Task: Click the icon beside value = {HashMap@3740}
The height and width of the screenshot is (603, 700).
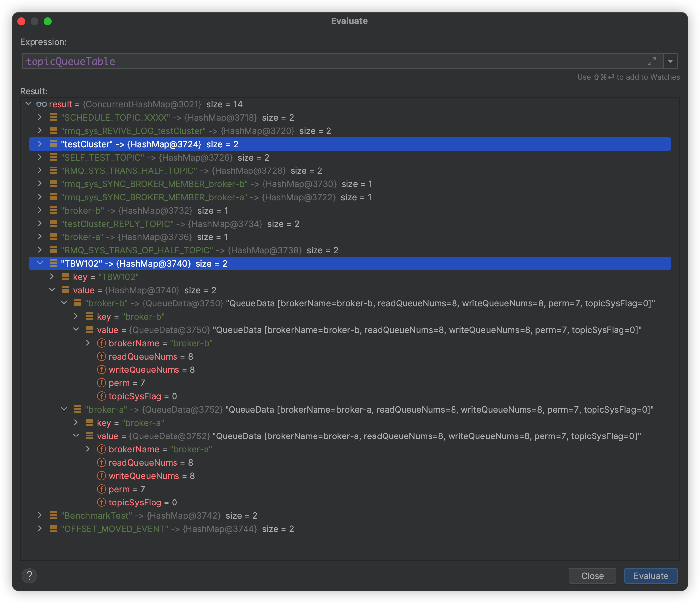Action: (66, 290)
